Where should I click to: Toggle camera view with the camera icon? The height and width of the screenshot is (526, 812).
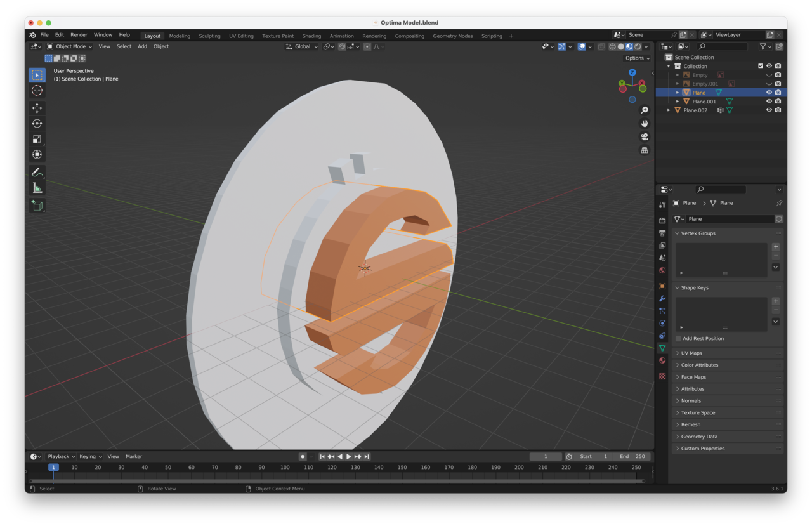(645, 137)
